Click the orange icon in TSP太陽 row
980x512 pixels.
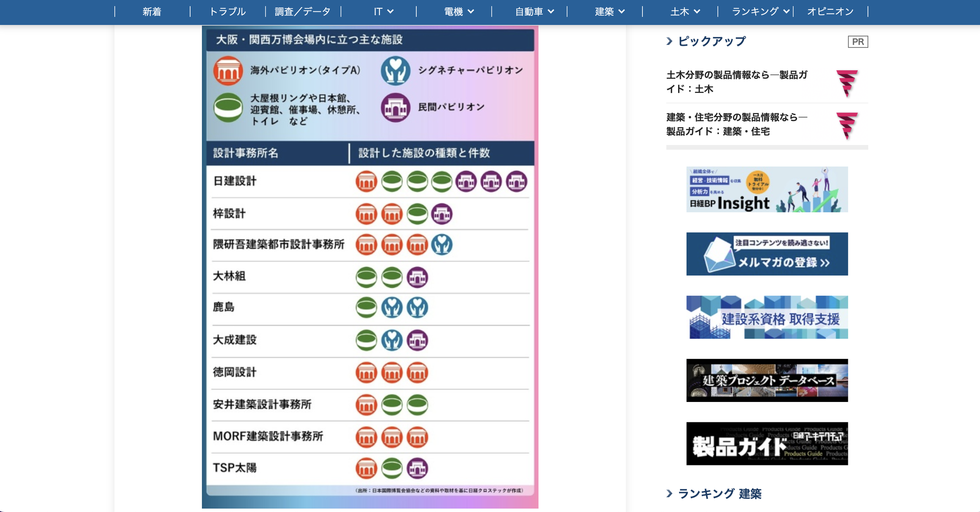coord(367,468)
